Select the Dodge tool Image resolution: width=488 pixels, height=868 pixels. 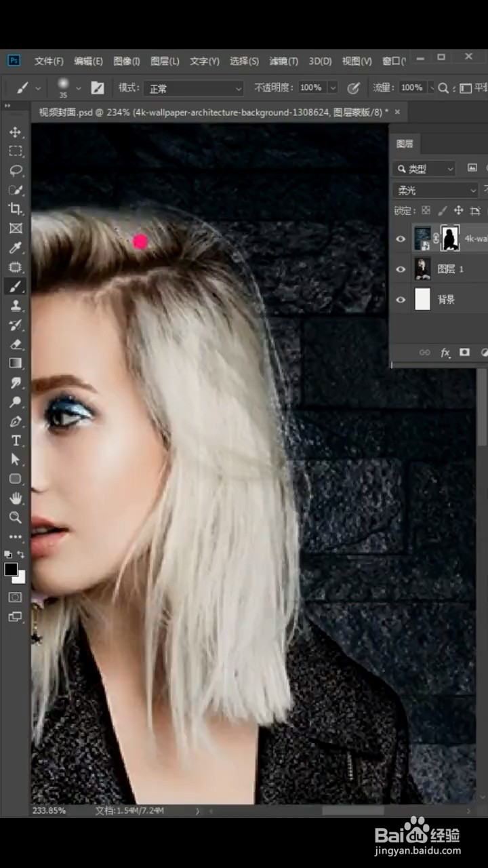coord(15,402)
